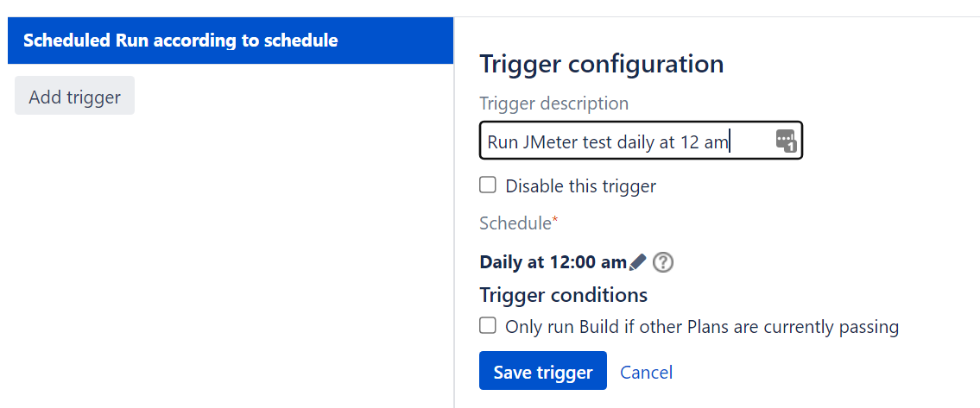Click the red required asterisk beside Schedule
The image size is (980, 408).
554,219
